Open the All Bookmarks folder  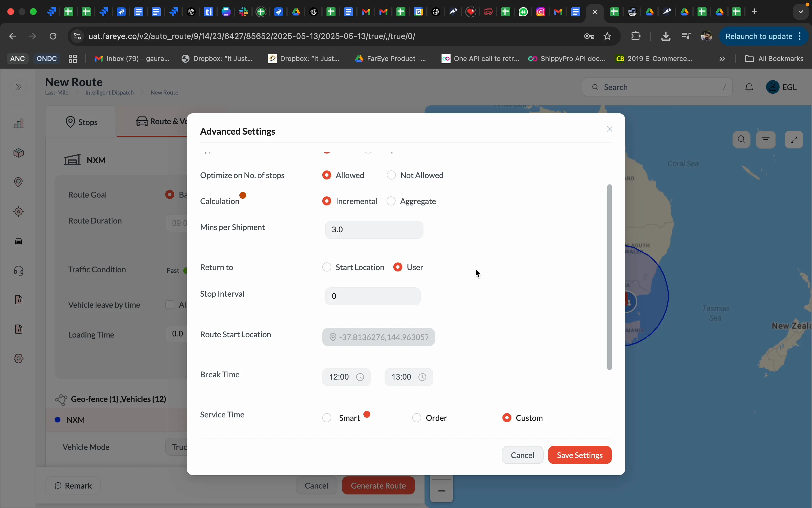point(775,59)
